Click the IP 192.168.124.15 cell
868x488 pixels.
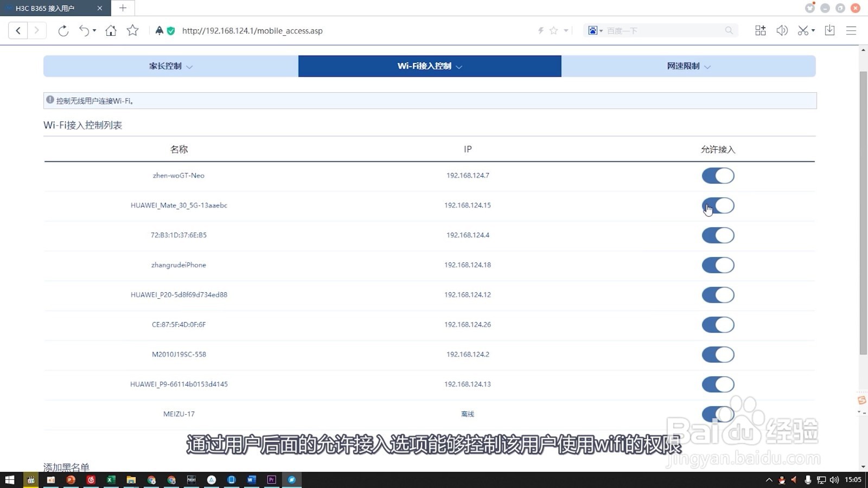coord(468,206)
